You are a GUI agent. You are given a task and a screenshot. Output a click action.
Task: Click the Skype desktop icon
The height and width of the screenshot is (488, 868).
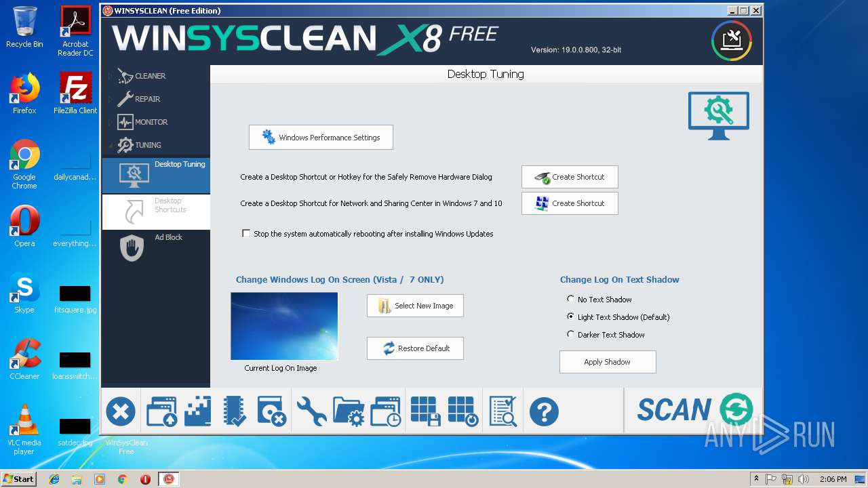(x=24, y=293)
